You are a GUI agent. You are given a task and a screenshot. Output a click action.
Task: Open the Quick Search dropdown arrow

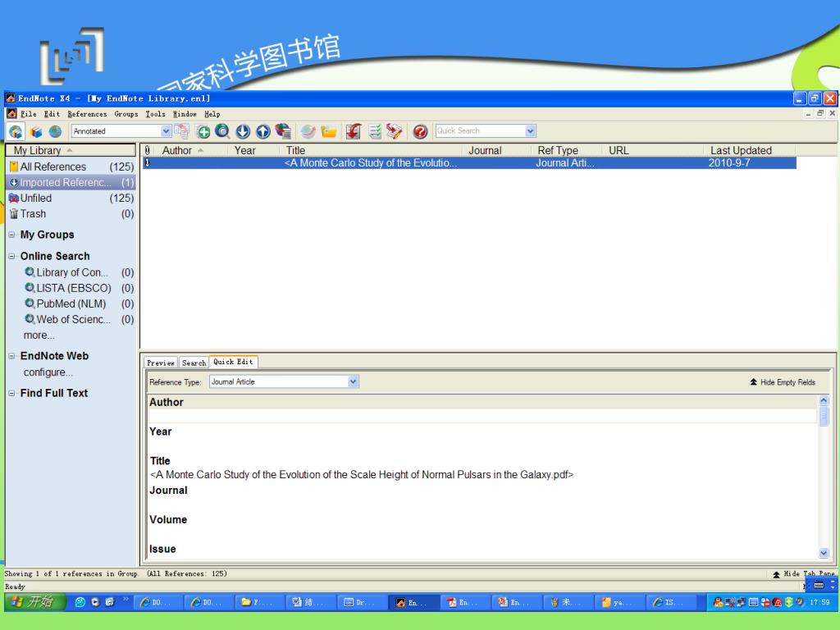531,130
